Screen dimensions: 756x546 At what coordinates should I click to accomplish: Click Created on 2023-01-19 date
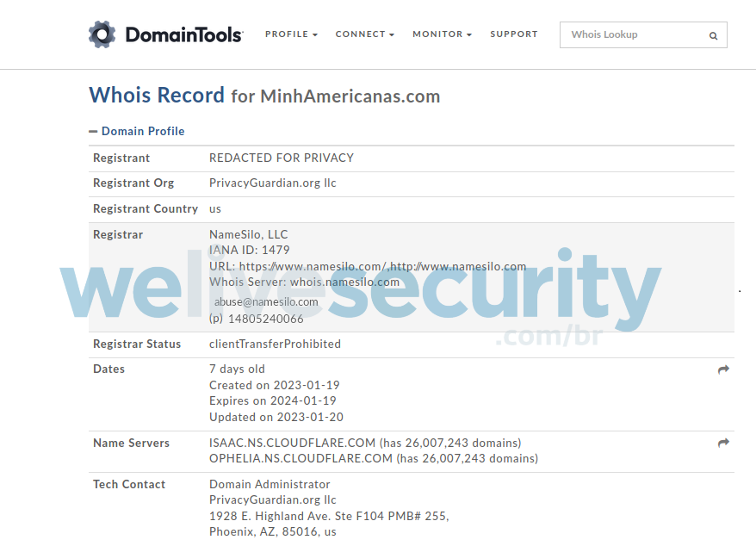tap(275, 385)
